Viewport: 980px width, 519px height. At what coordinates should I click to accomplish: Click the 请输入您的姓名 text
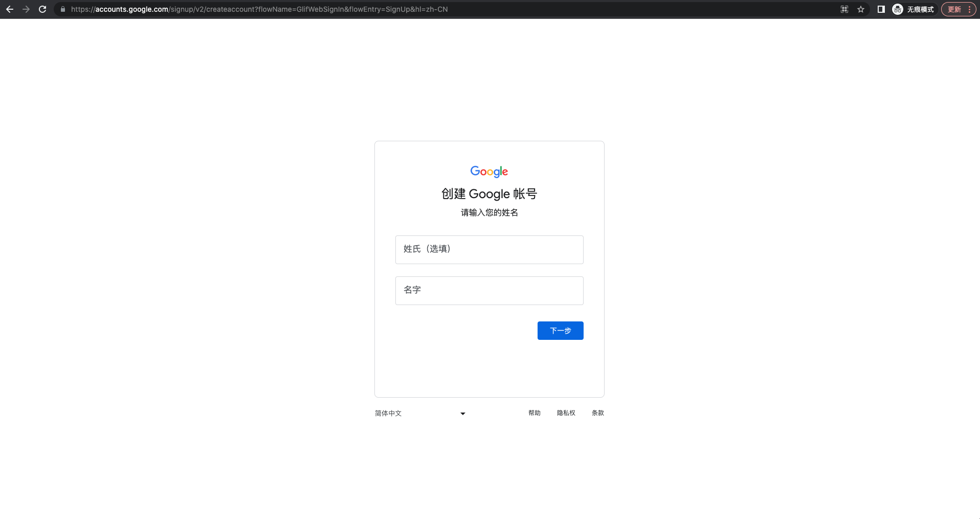[x=489, y=212]
